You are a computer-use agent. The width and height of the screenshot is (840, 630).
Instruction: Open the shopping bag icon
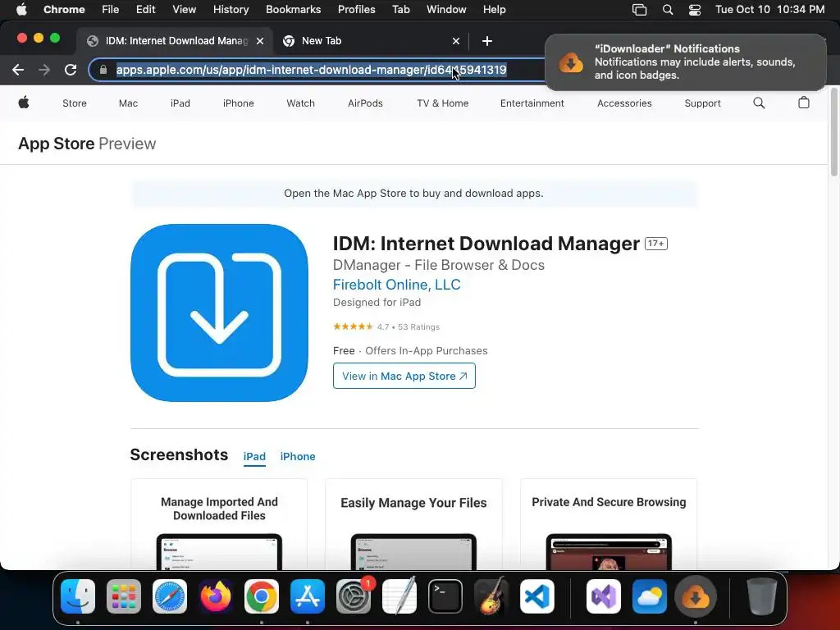804,103
